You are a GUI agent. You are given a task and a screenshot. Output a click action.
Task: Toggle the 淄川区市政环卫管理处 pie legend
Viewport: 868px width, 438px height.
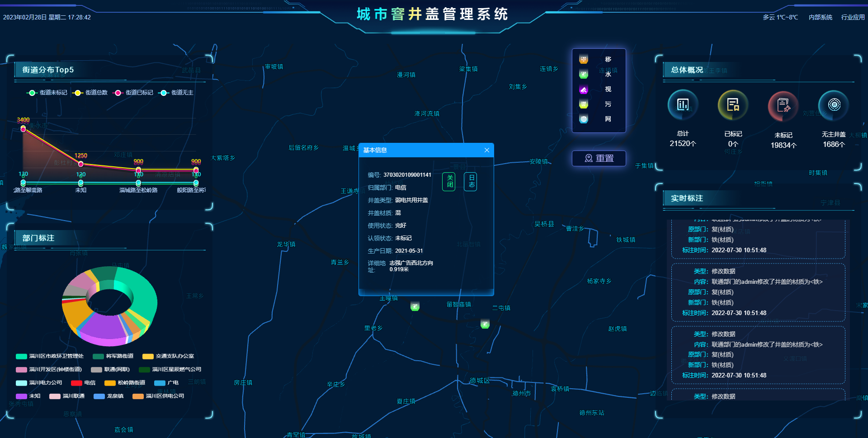click(x=50, y=356)
